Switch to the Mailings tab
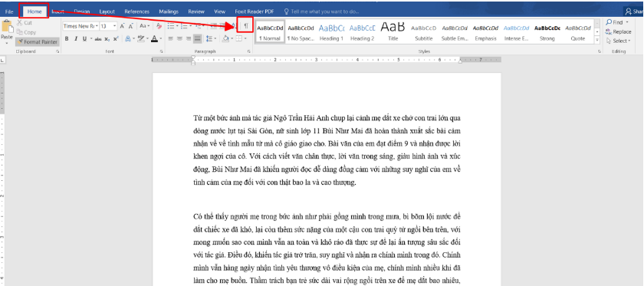This screenshot has width=644, height=286. tap(169, 12)
